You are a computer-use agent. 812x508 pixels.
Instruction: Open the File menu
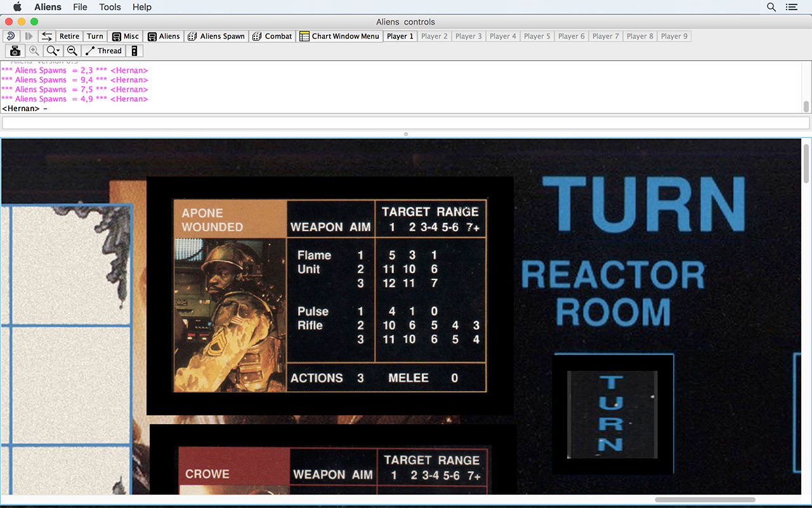pyautogui.click(x=80, y=7)
